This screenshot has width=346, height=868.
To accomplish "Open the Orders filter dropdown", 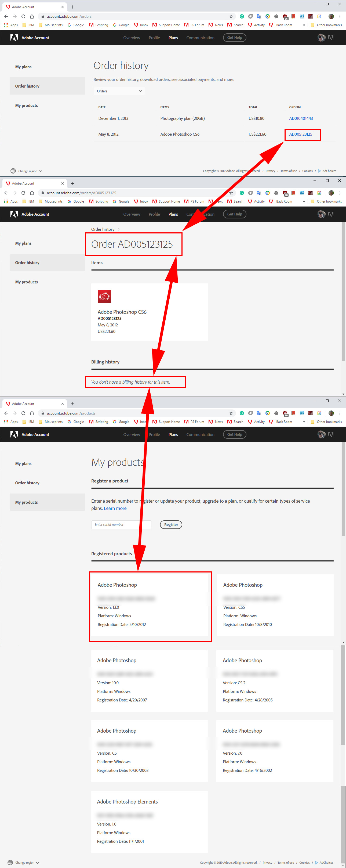I will point(119,91).
